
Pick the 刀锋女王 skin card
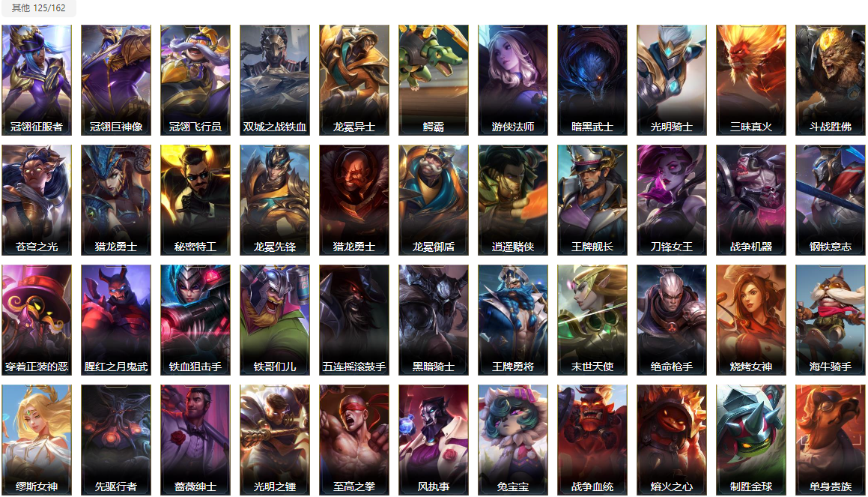[x=672, y=200]
